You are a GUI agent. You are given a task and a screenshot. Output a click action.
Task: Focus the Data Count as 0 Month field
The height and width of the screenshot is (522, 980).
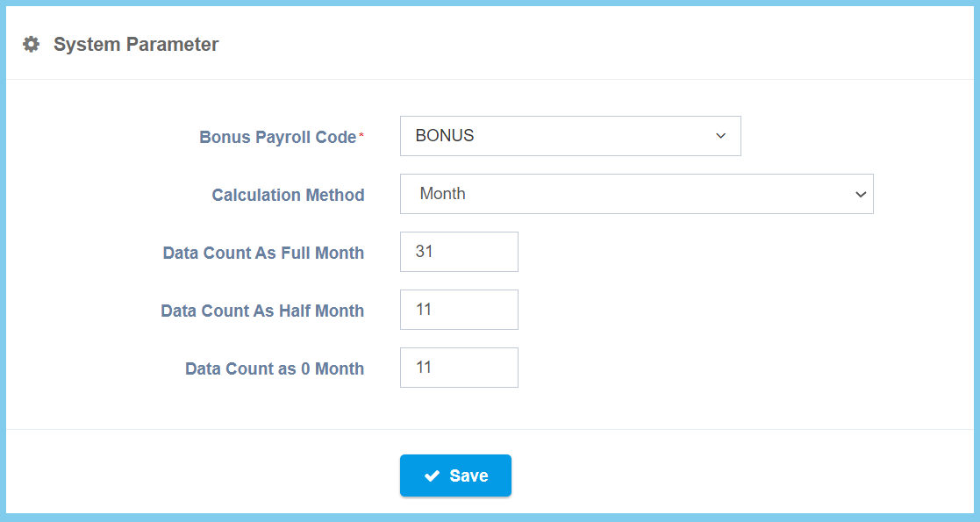pos(459,368)
